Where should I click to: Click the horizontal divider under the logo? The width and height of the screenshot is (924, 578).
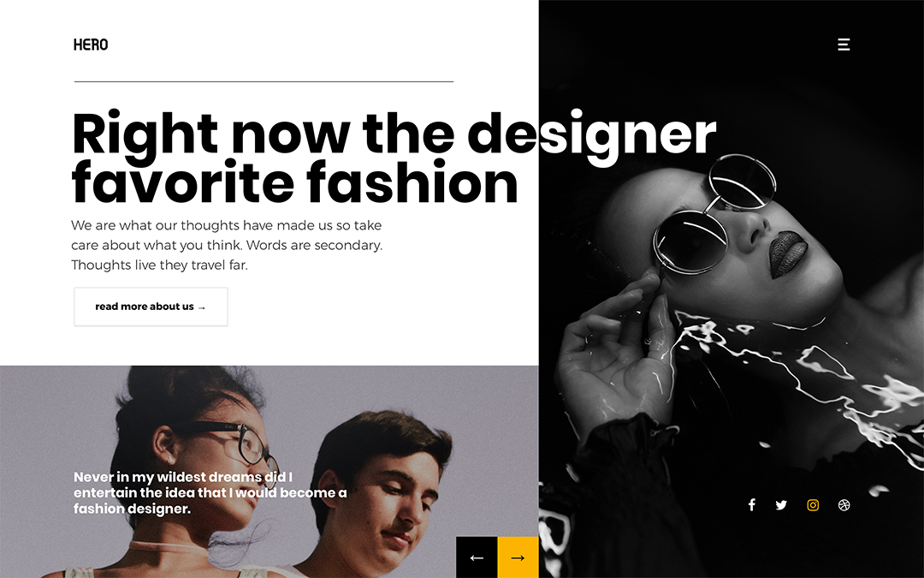point(264,81)
